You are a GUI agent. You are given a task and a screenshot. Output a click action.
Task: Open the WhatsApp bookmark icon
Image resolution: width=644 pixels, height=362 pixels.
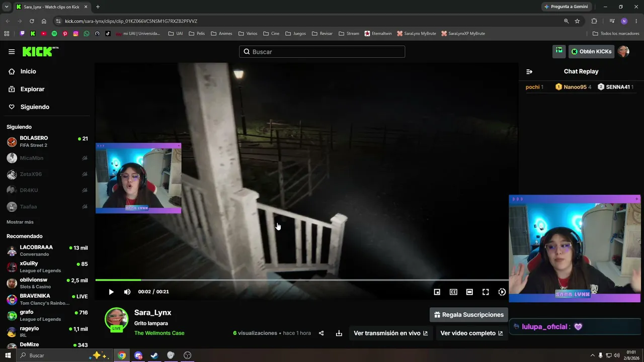tap(87, 34)
